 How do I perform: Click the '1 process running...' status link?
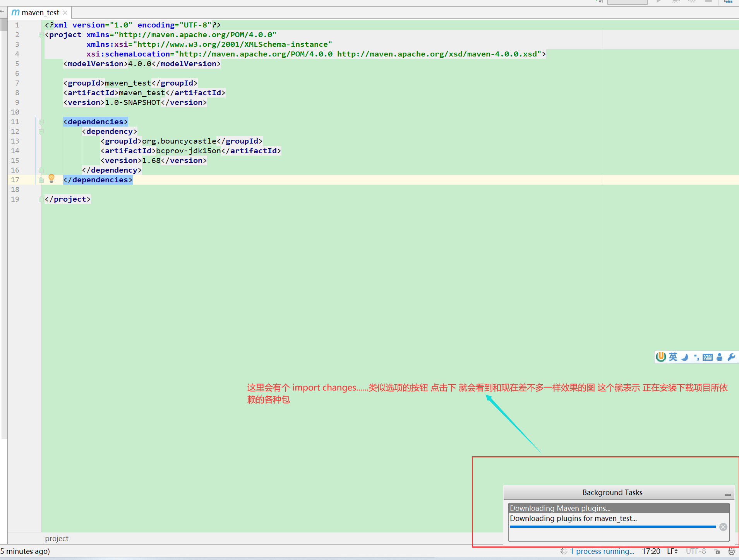point(602,551)
